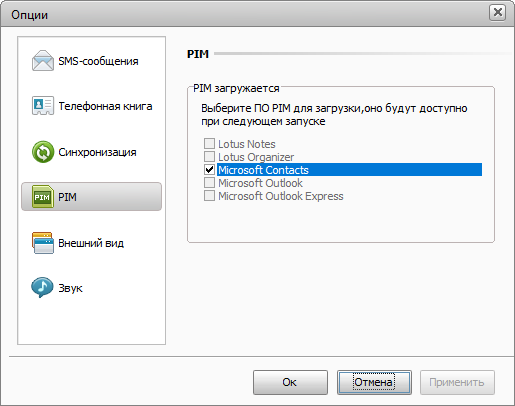The width and height of the screenshot is (515, 406).
Task: Switch to SMS-сообщения settings section
Action: pos(98,61)
